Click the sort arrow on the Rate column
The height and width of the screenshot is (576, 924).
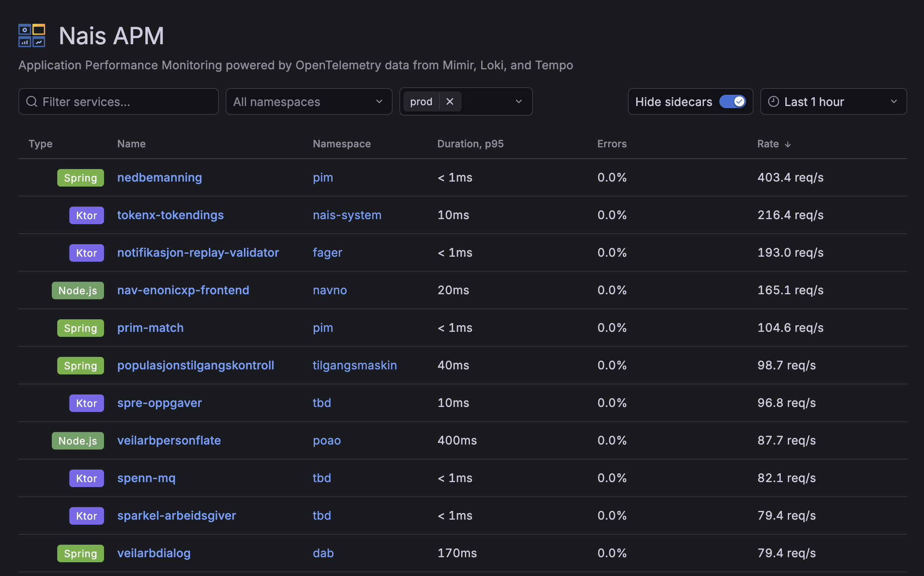pos(788,144)
